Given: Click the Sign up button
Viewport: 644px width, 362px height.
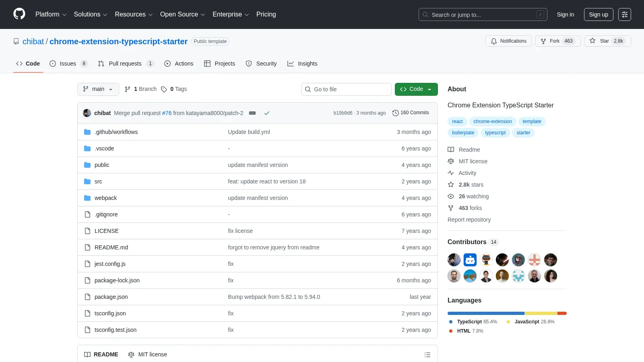Looking at the screenshot, I should point(599,14).
